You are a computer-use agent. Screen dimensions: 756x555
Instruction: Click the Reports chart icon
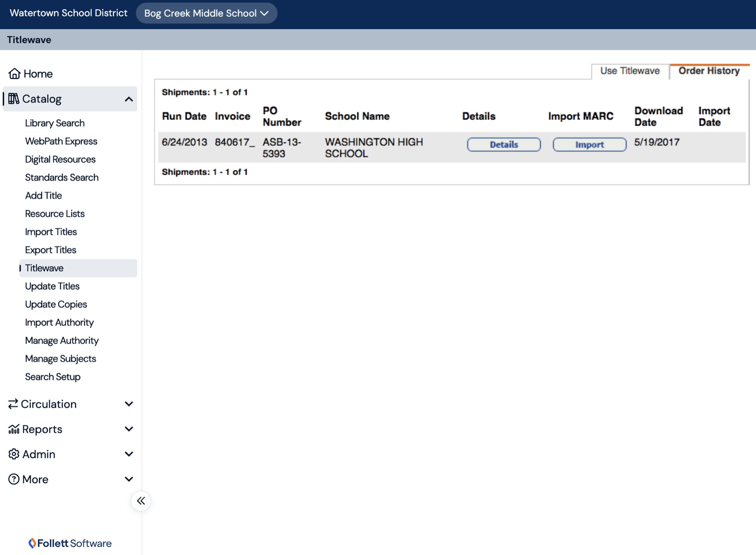(14, 429)
